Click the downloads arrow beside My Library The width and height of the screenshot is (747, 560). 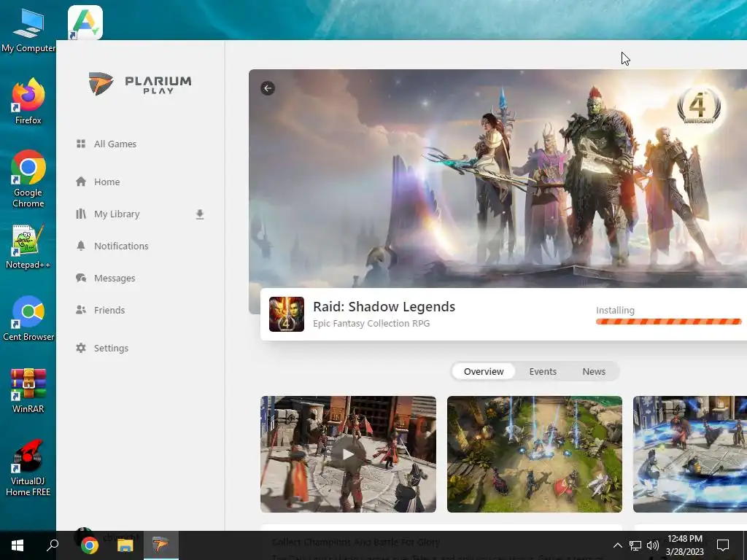pyautogui.click(x=200, y=215)
